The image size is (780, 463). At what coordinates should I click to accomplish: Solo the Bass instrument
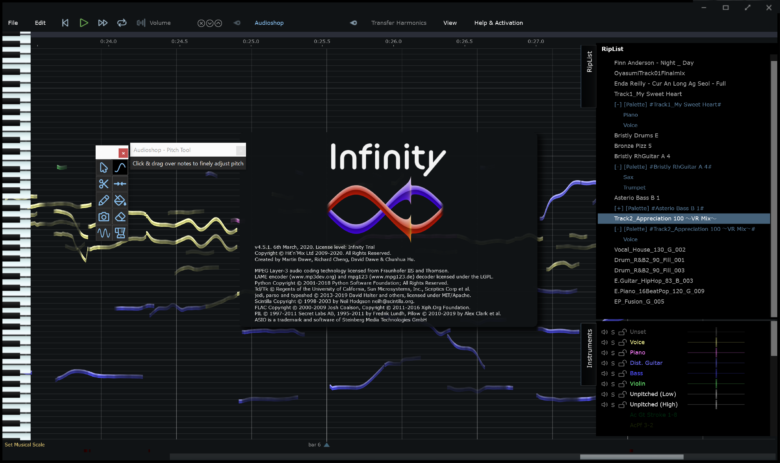coord(613,373)
